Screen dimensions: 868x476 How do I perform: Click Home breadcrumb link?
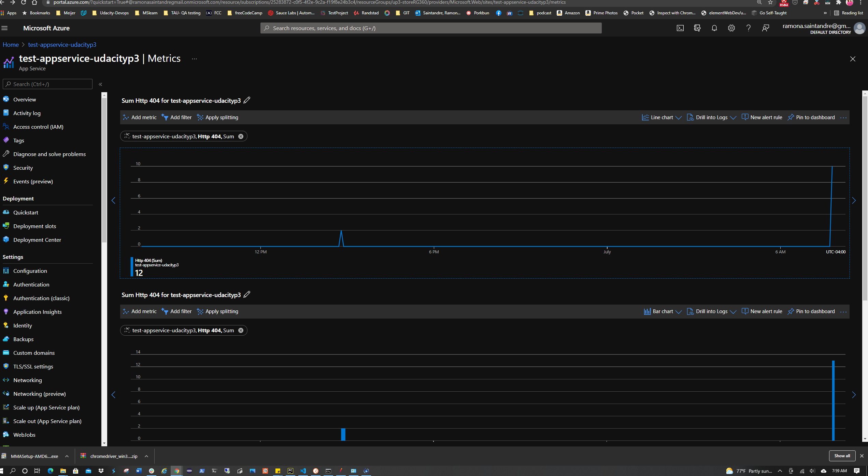point(11,45)
